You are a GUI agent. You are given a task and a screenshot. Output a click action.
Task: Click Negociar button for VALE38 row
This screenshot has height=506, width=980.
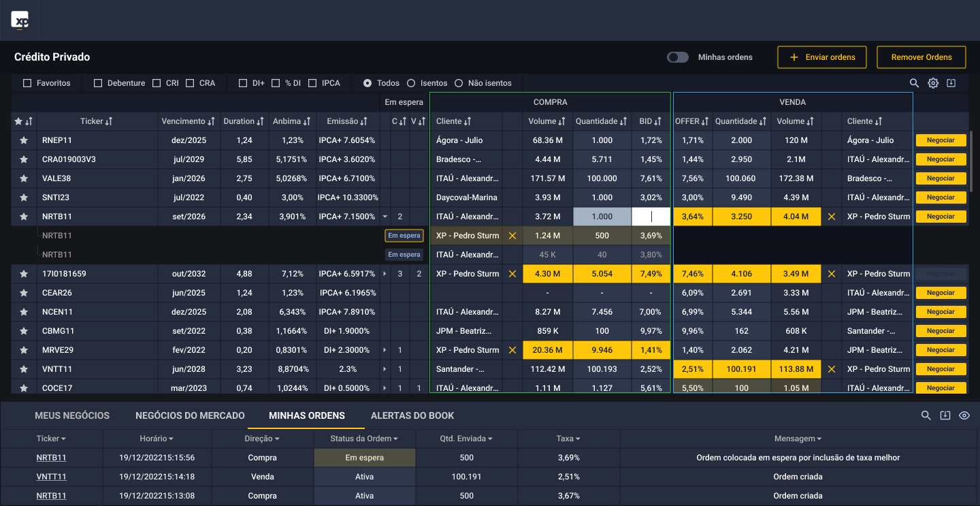(x=941, y=178)
